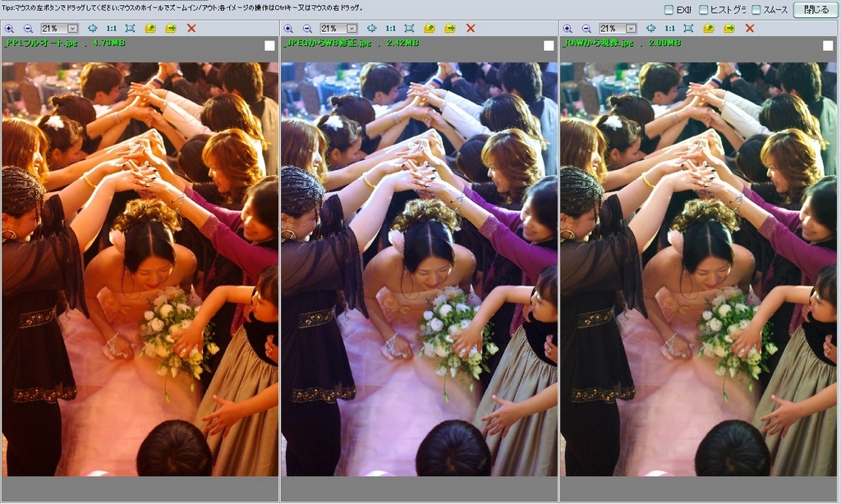Fit image to window in right panel
This screenshot has width=841, height=504.
tap(689, 29)
